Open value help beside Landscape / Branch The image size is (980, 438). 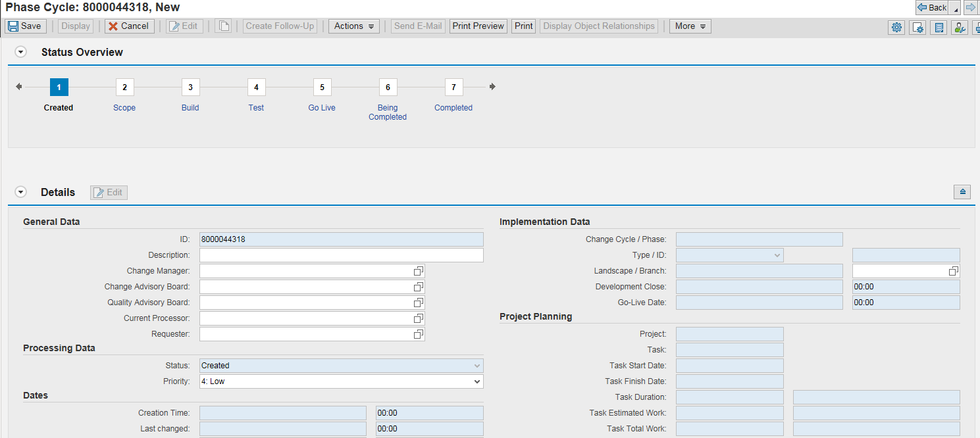click(953, 271)
